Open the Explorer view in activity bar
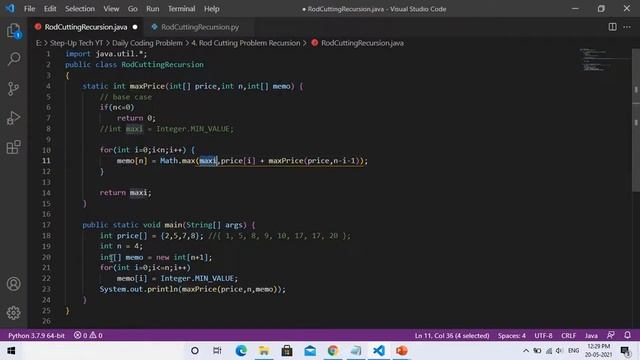 [x=13, y=31]
